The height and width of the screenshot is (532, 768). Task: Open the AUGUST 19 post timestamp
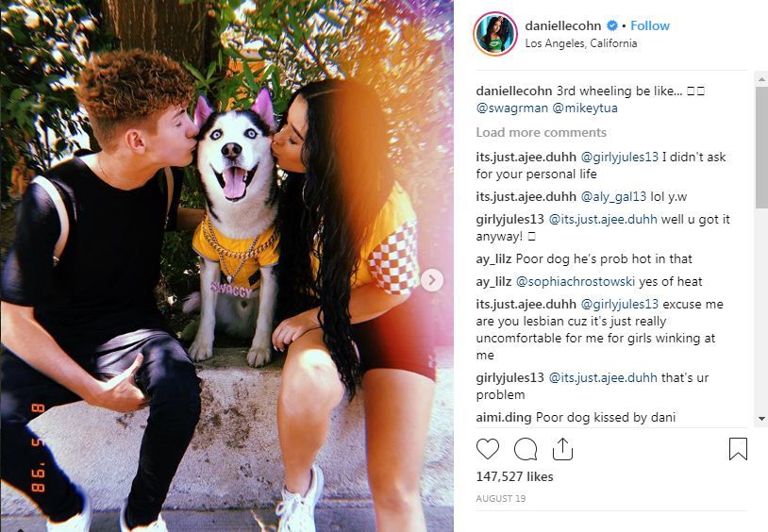click(501, 499)
